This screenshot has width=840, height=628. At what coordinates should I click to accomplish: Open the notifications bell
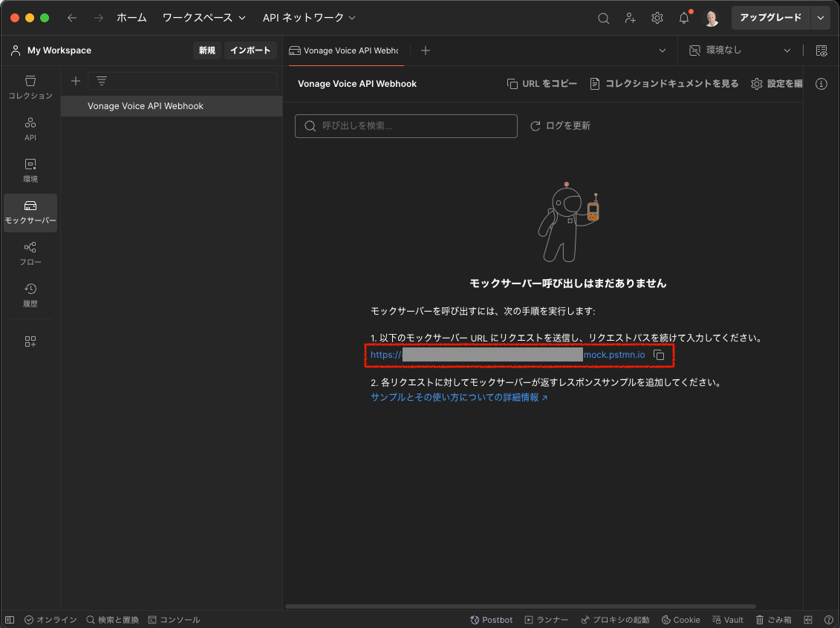684,19
